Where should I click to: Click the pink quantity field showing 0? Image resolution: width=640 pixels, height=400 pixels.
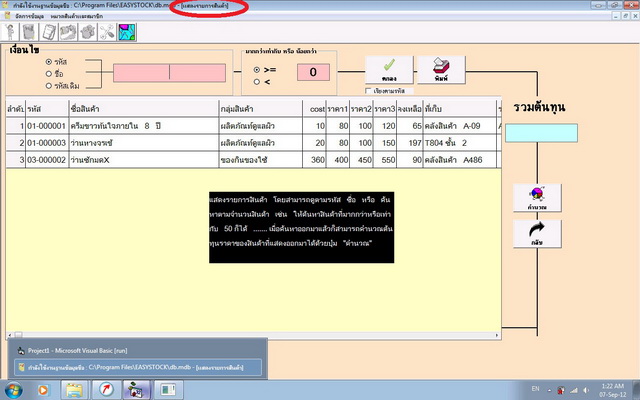pyautogui.click(x=313, y=72)
